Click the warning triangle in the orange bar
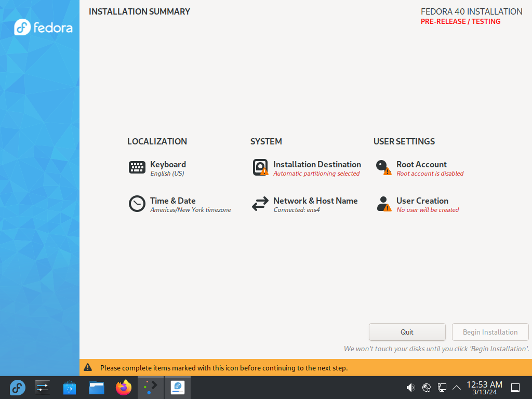The image size is (532, 399). 88,367
